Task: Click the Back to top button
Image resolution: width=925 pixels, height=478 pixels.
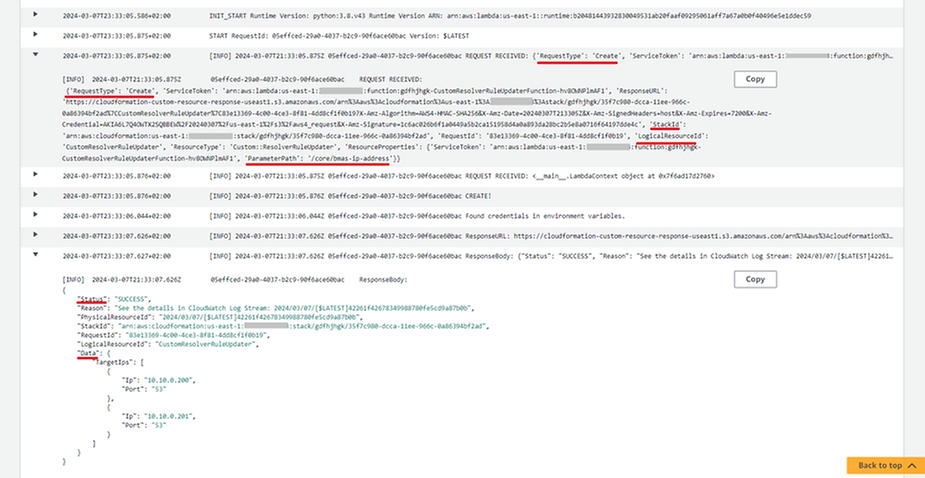Action: click(880, 465)
